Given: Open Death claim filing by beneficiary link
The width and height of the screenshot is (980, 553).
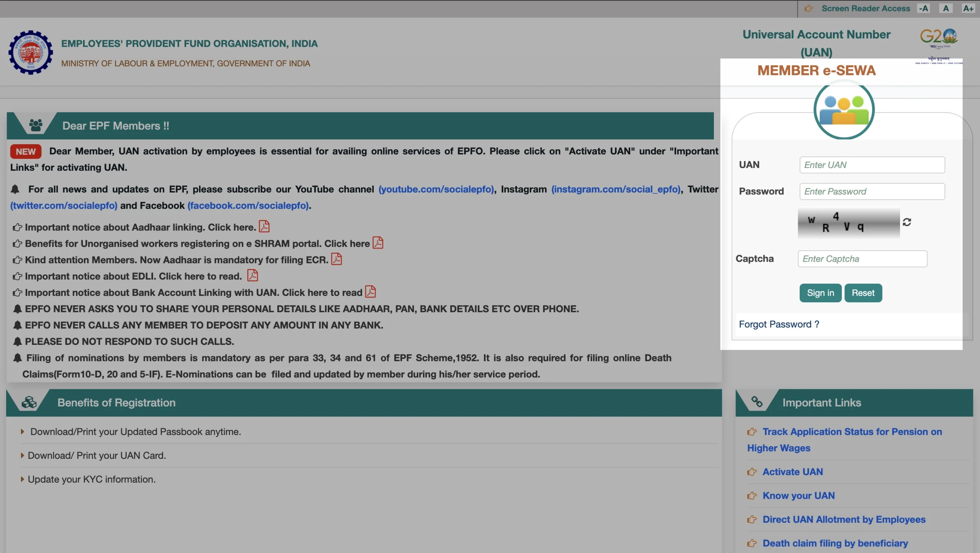Looking at the screenshot, I should (835, 543).
